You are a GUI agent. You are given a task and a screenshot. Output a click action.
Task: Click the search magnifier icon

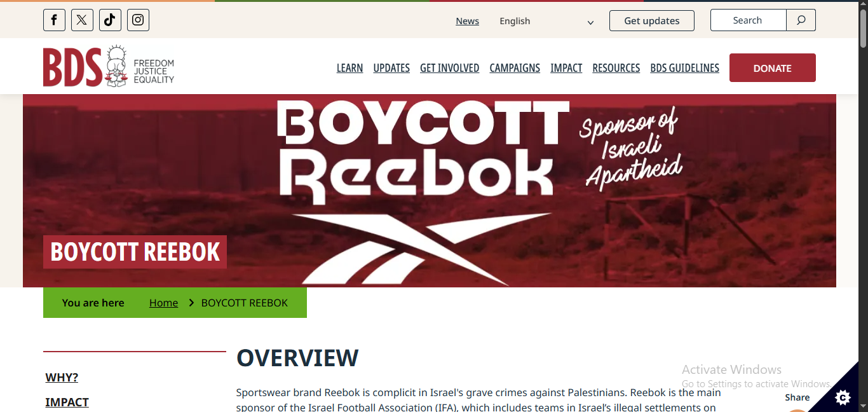801,20
